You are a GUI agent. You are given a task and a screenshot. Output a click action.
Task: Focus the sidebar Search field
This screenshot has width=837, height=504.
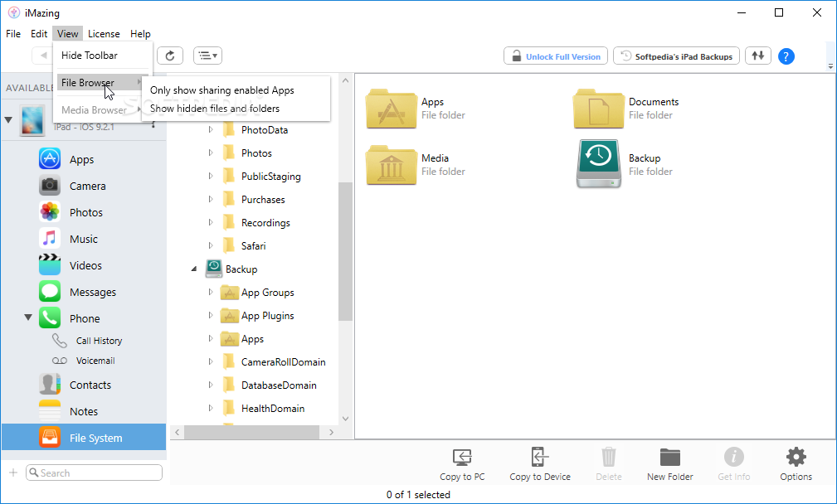[x=94, y=472]
